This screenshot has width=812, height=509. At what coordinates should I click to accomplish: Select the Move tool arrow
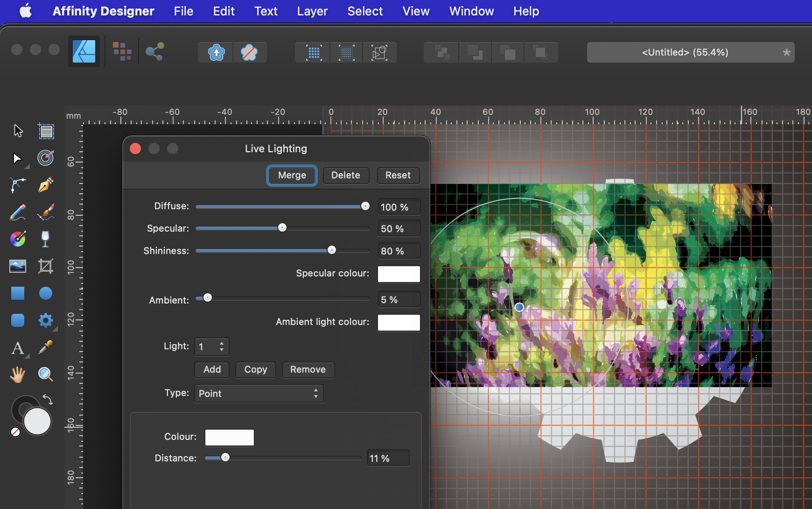18,131
